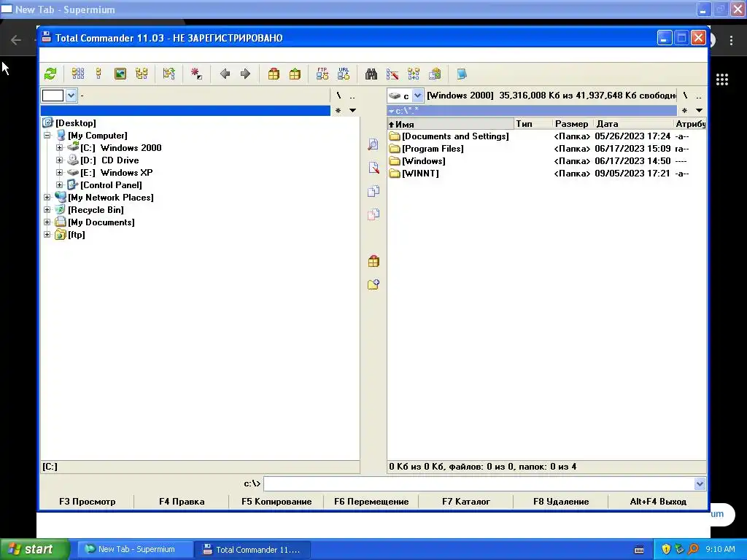The width and height of the screenshot is (747, 560).
Task: Sort by the Имя column header
Action: tap(451, 124)
